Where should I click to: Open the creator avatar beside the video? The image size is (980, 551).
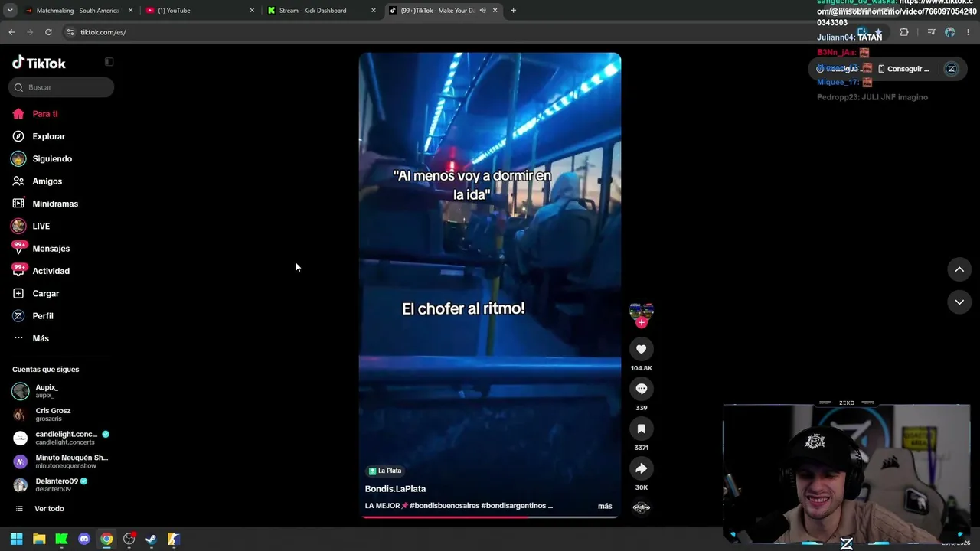[642, 311]
